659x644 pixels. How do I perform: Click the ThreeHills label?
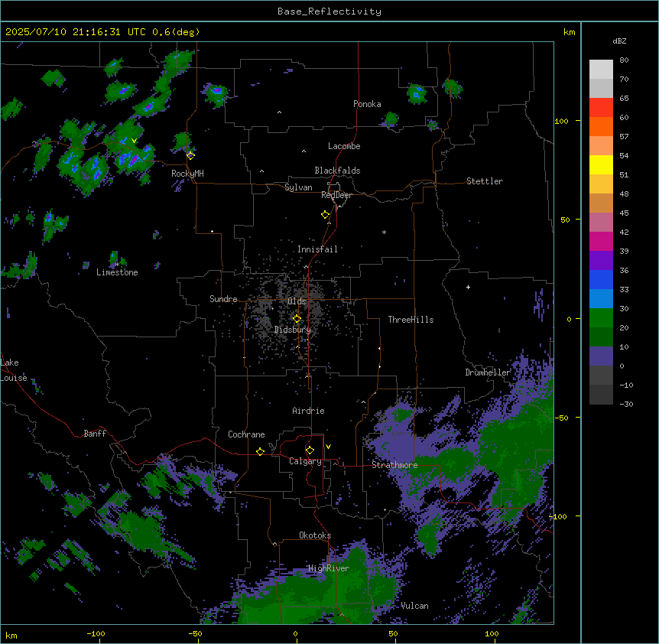click(x=411, y=320)
